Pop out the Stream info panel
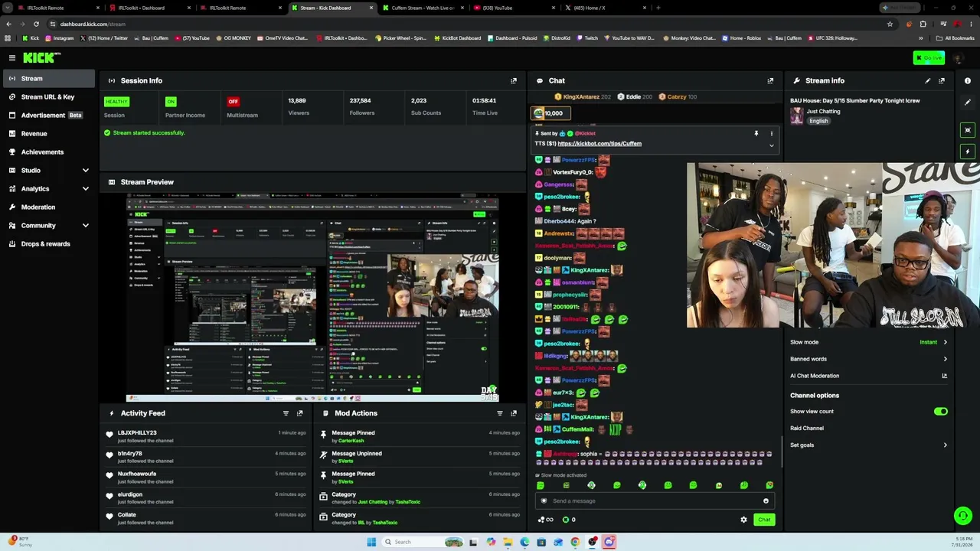This screenshot has width=980, height=551. pos(942,80)
